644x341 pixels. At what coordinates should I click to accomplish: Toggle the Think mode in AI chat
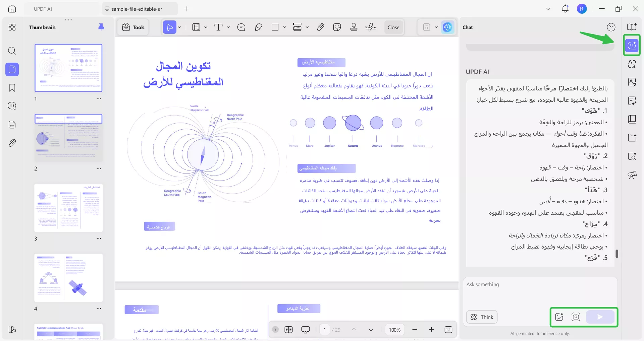[x=482, y=317]
